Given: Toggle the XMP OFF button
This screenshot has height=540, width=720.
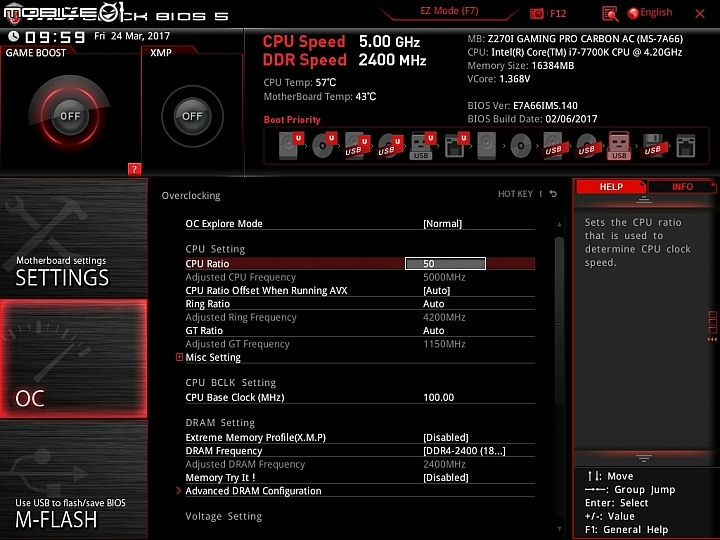Looking at the screenshot, I should click(x=192, y=116).
